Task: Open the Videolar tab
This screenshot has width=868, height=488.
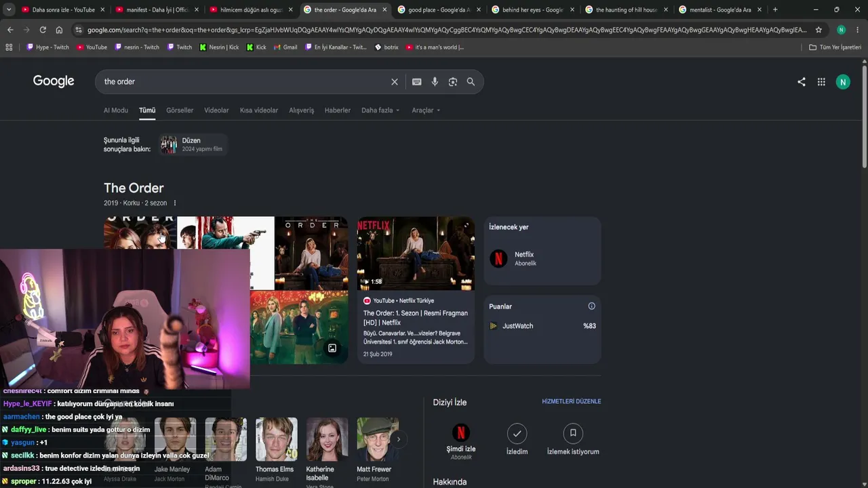Action: point(216,110)
